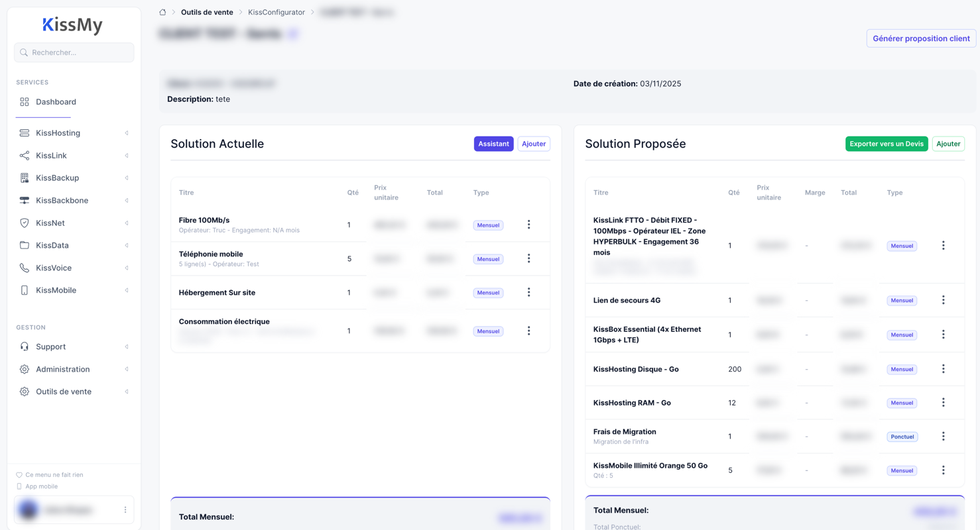
Task: Open options menu for Fibre 100Mb/s row
Action: (x=528, y=225)
